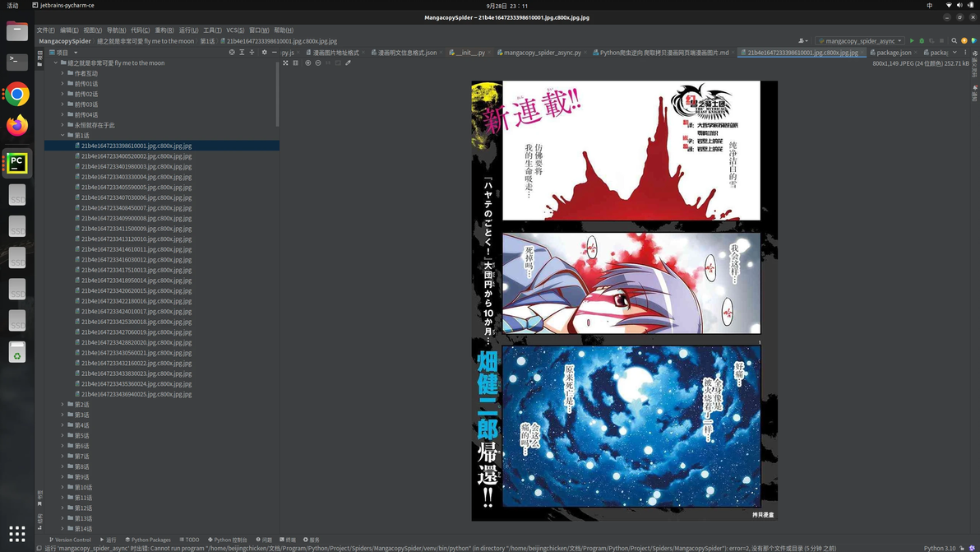Viewport: 980px width, 552px height.
Task: Open Firefox from the Ubuntu dock
Action: pyautogui.click(x=17, y=126)
